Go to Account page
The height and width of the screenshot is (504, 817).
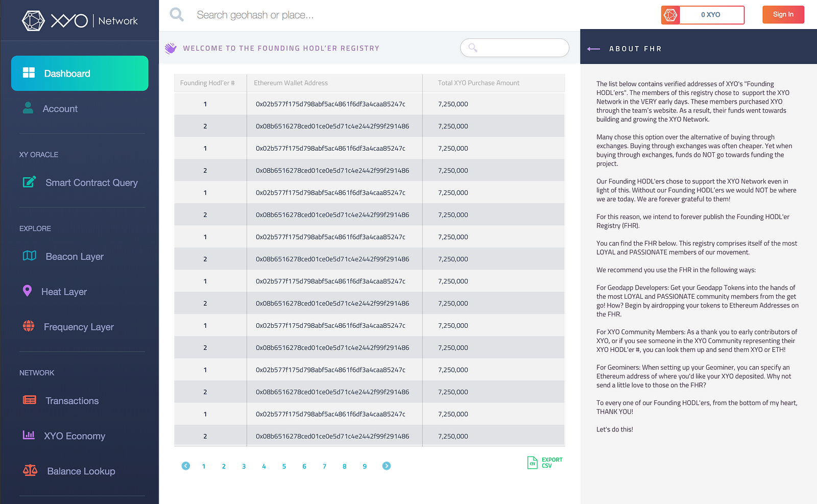pos(60,109)
